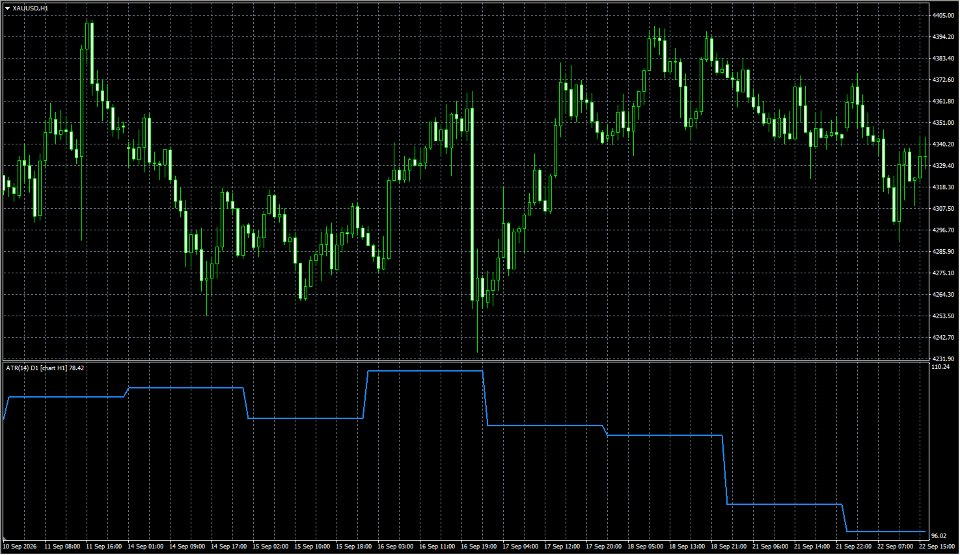This screenshot has height=555, width=960.
Task: Click the 4383.40 price scale label
Action: 943,59
